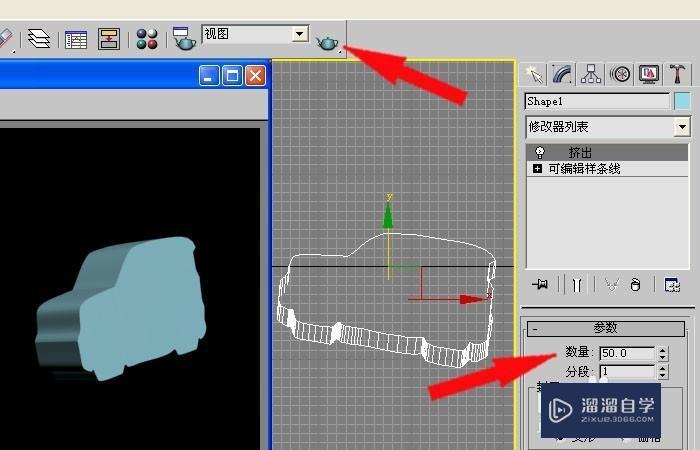Open Render Scene dialog teapot icon
This screenshot has width=700, height=450.
184,38
